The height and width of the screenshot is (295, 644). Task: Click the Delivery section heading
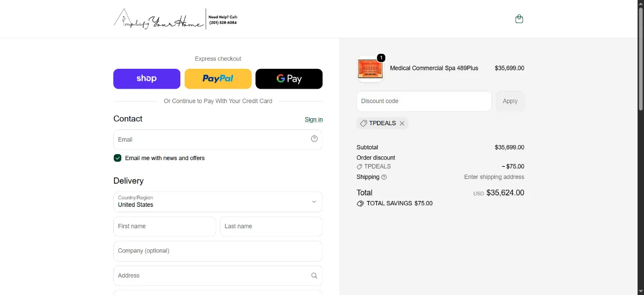tap(129, 181)
